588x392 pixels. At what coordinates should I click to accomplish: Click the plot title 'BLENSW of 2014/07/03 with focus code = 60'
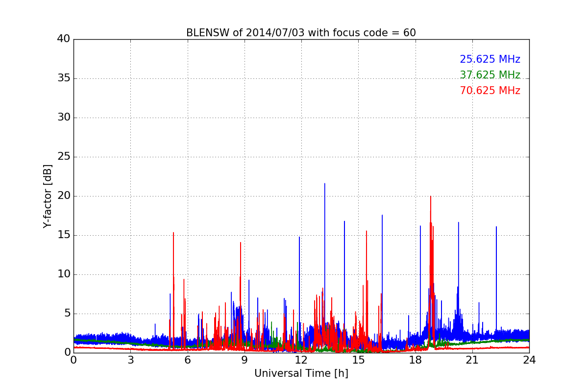[301, 33]
